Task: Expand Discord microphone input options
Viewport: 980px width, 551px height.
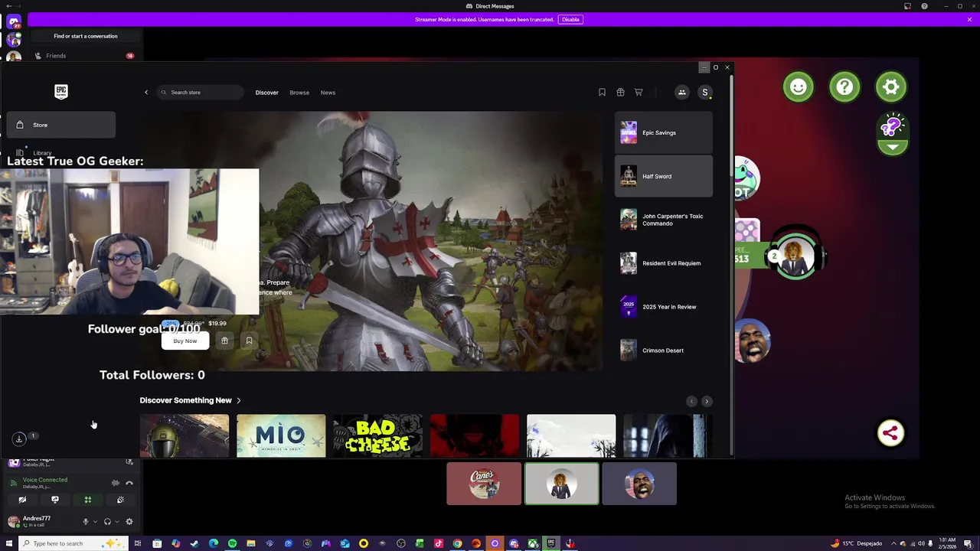Action: (x=95, y=522)
